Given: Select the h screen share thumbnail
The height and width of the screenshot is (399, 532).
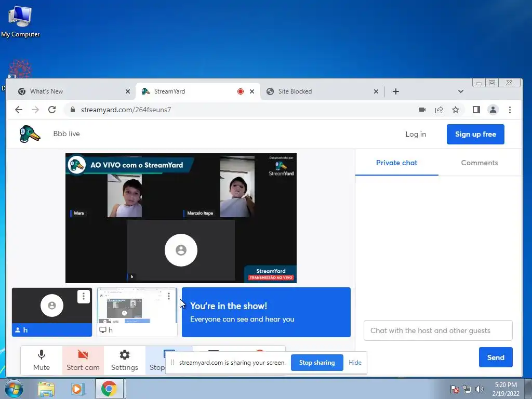Looking at the screenshot, I should pyautogui.click(x=137, y=312).
